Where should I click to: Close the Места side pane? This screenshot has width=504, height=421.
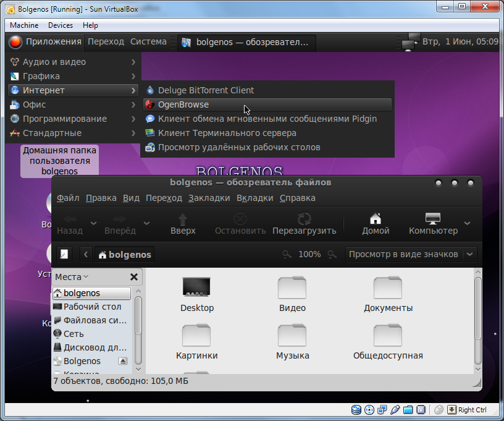134,277
